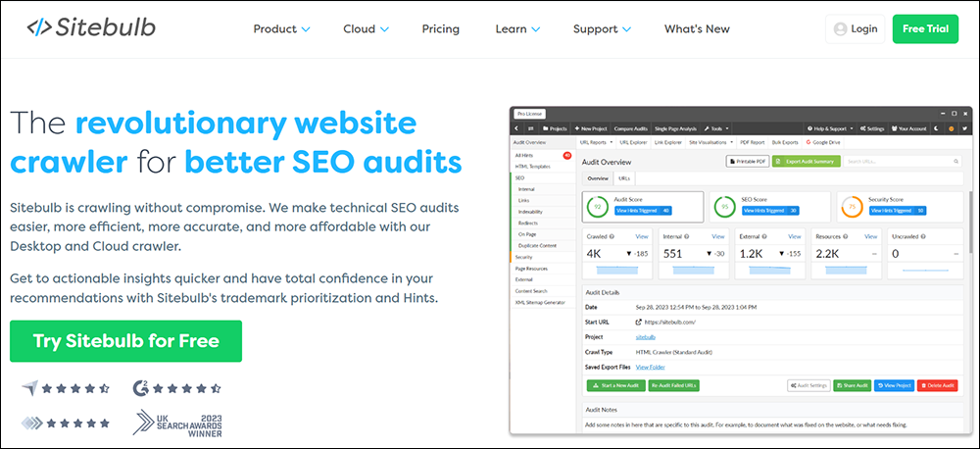
Task: Click the sliders icon beside back arrow
Action: pos(530,128)
